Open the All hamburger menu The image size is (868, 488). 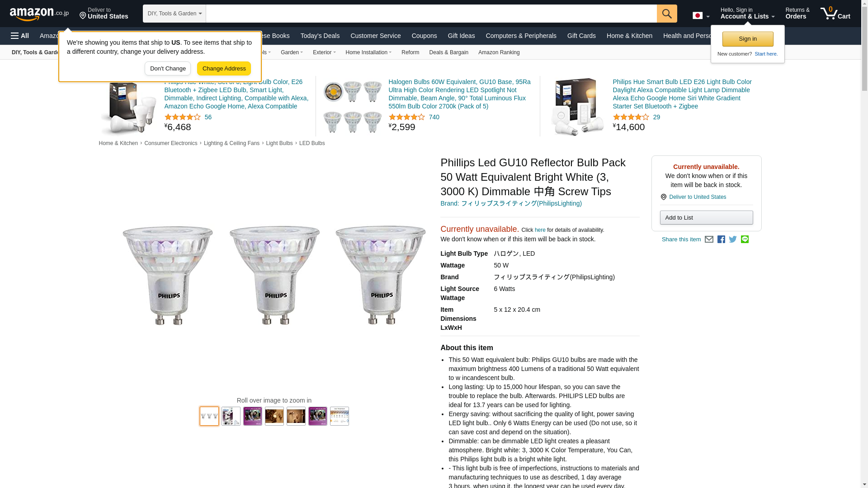20,36
